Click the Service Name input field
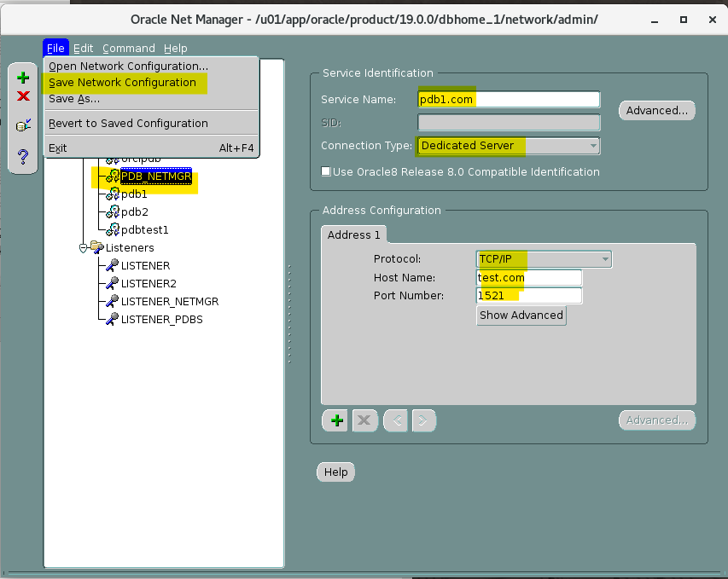Screen dimensions: 728x579 [x=509, y=99]
